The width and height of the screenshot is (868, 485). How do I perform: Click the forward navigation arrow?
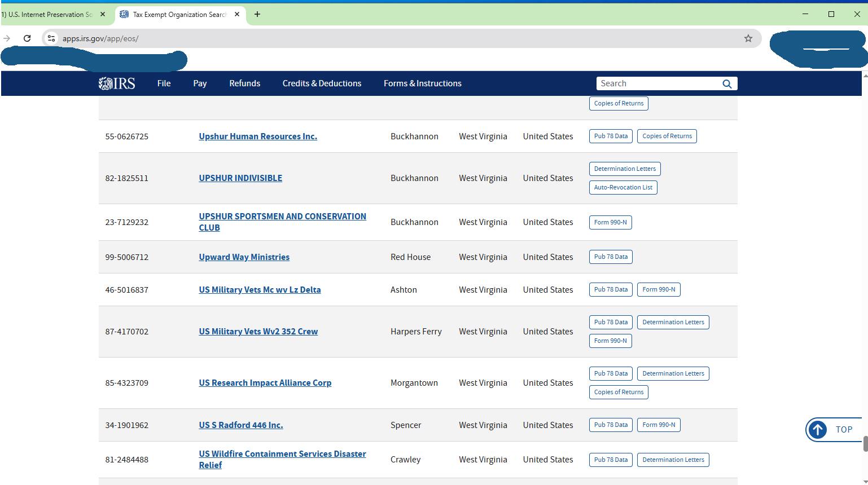click(x=7, y=38)
